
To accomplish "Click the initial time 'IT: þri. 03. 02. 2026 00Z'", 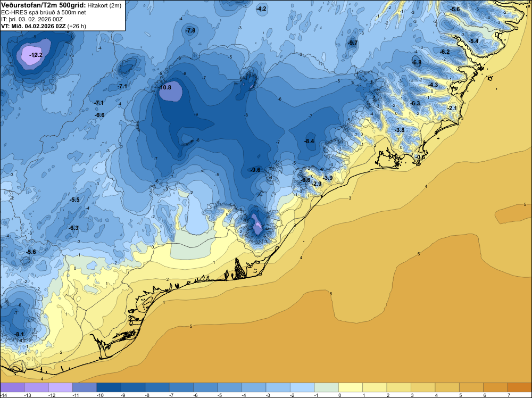I will (x=32, y=19).
